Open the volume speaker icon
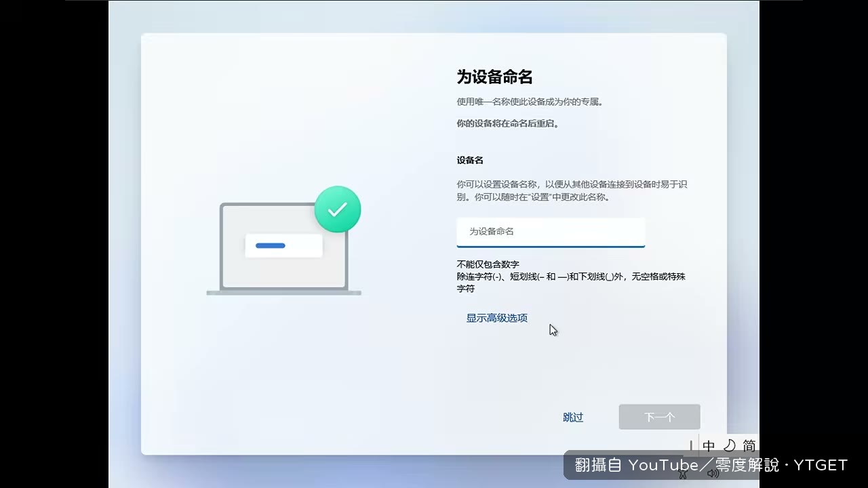This screenshot has height=488, width=868. (x=713, y=474)
